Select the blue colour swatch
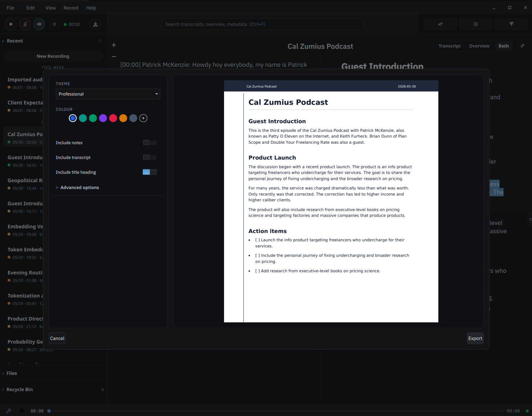This screenshot has width=532, height=416. tap(73, 118)
